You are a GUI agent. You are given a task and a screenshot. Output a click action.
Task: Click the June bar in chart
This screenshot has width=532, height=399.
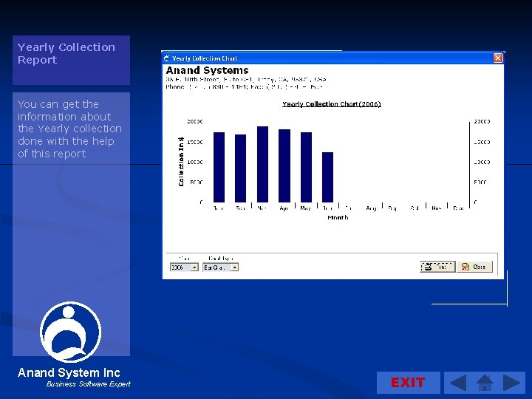(x=327, y=177)
